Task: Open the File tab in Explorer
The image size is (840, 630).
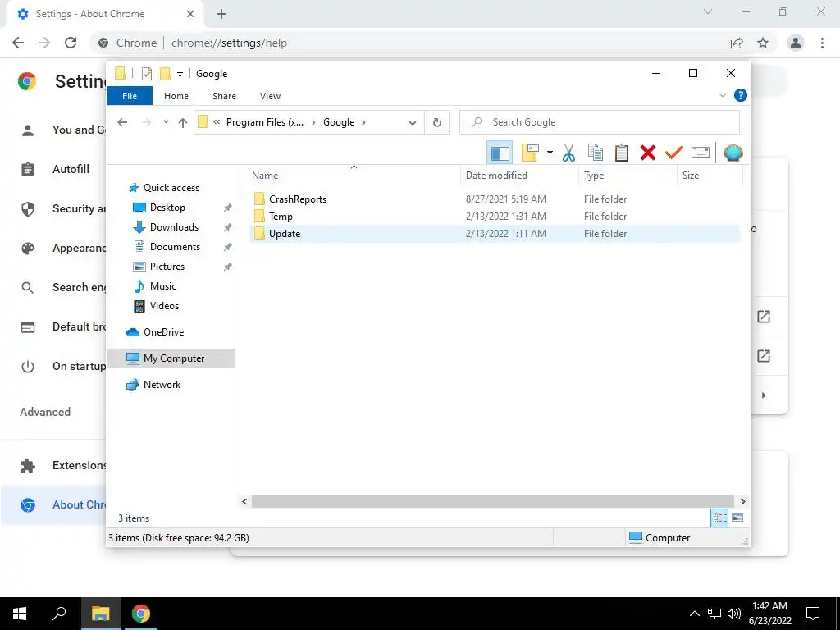Action: tap(130, 96)
